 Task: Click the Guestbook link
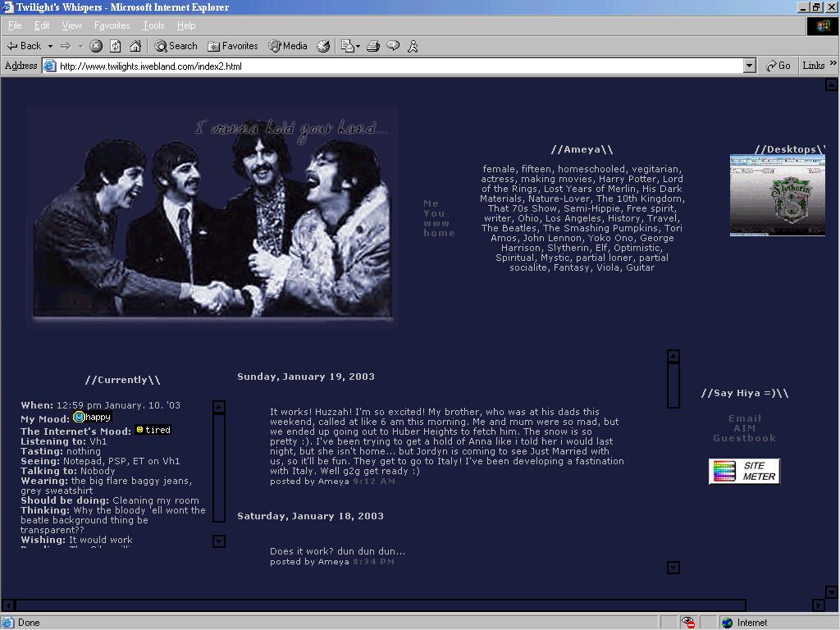point(745,438)
